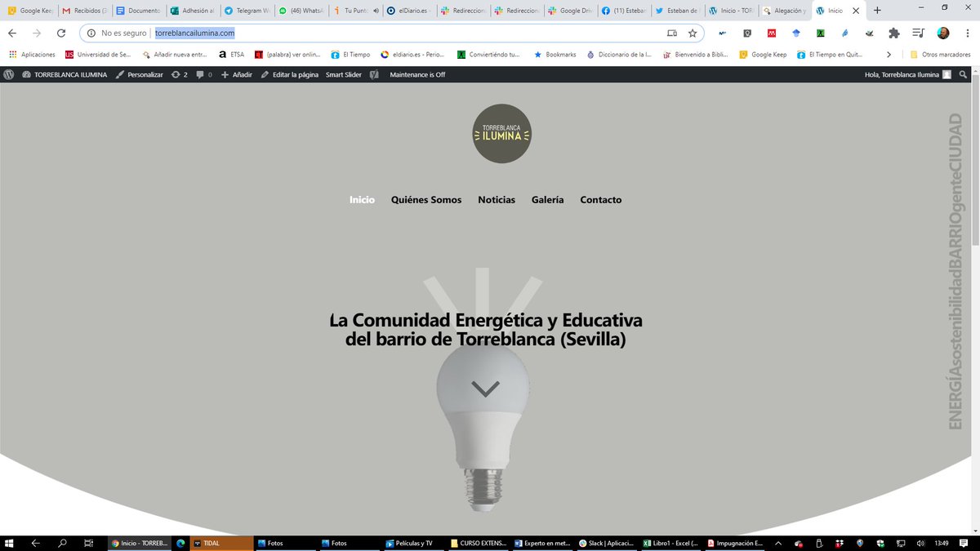This screenshot has height=551, width=980.
Task: Bookmark this page with the star
Action: [x=693, y=33]
